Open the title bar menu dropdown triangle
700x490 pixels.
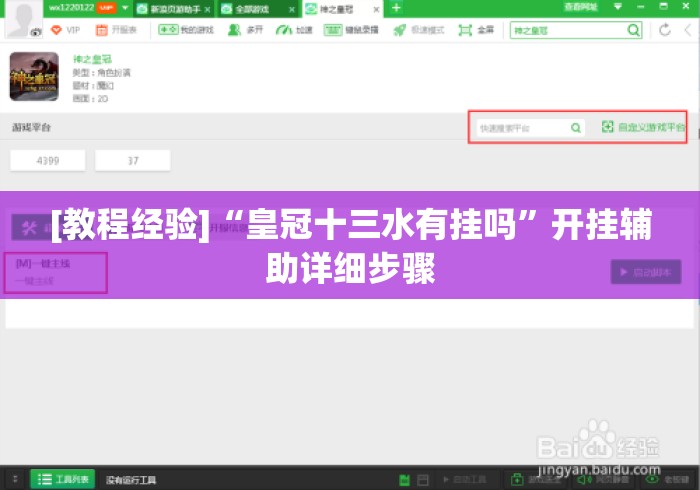[618, 6]
